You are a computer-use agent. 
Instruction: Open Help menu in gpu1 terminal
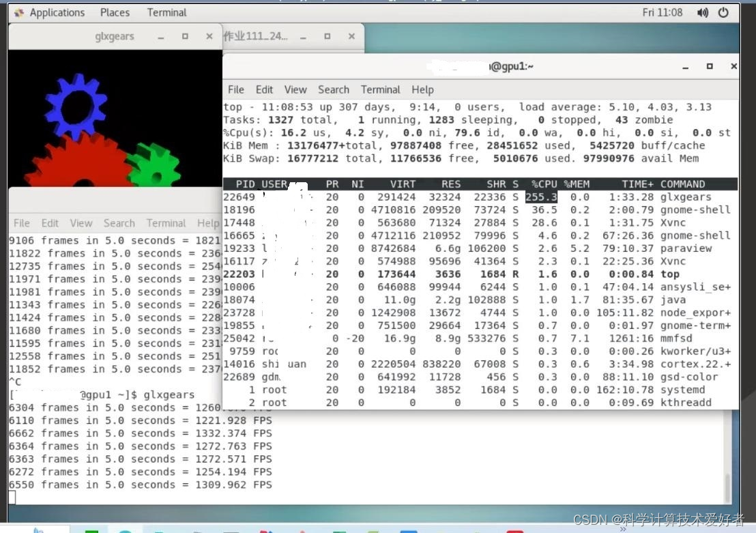(422, 89)
